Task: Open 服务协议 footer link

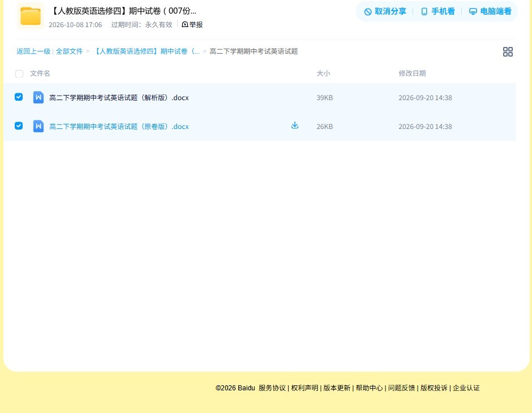Action: click(272, 388)
